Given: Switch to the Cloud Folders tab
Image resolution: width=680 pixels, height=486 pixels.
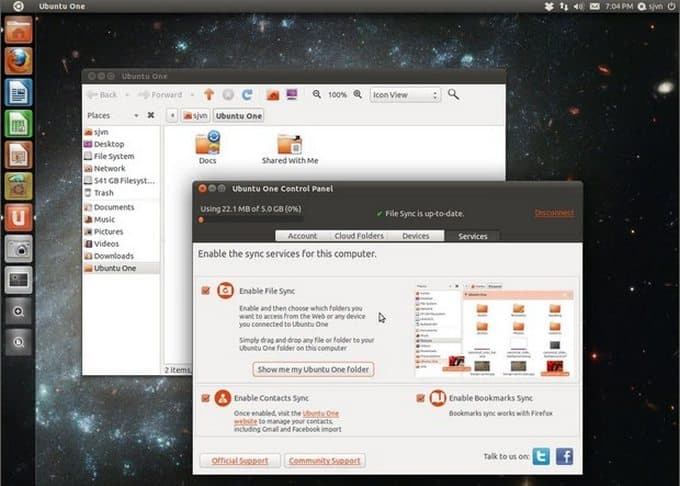Looking at the screenshot, I should [x=359, y=236].
